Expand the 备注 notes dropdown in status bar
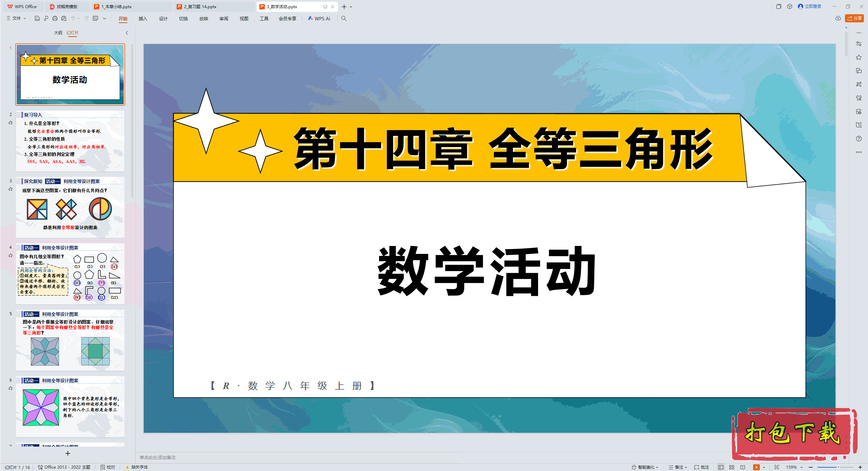 686,467
